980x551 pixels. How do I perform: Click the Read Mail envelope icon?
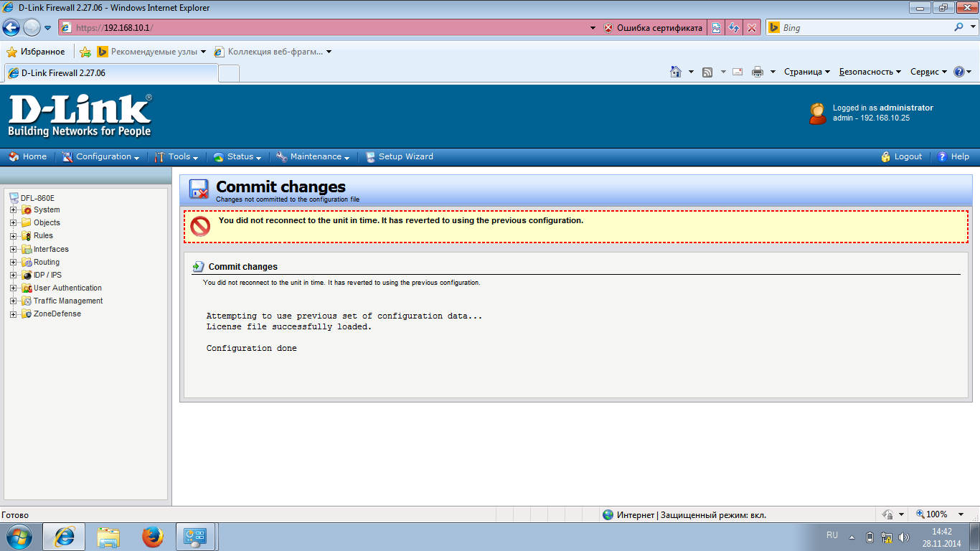[x=737, y=72]
